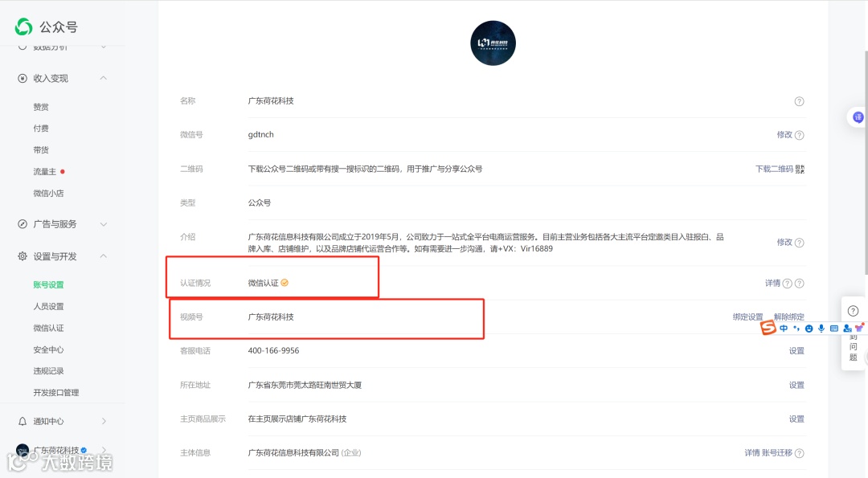Expand the chevron of the cut-off top sidebar item
Viewport: 868px width, 478px height.
point(104,47)
